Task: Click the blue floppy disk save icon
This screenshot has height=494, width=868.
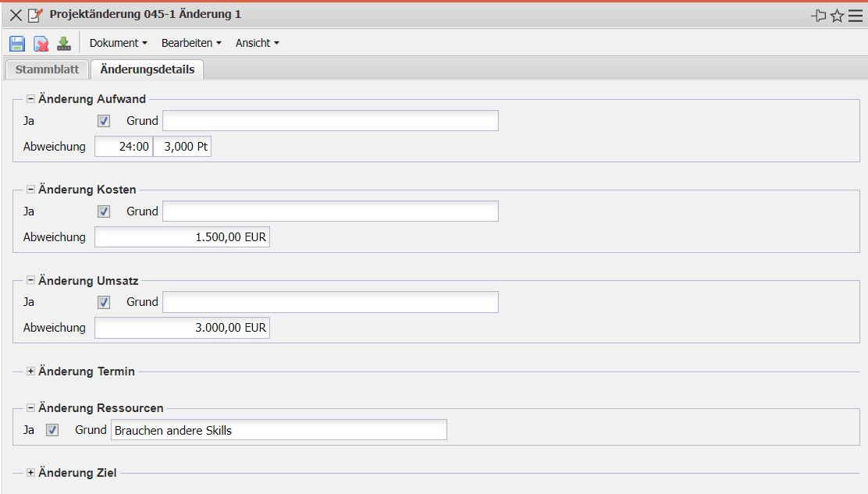Action: click(x=17, y=44)
